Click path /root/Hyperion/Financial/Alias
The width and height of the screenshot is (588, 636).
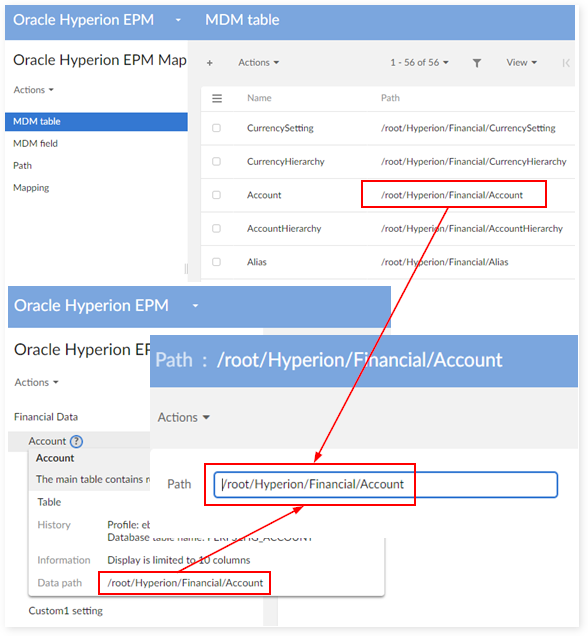point(444,262)
